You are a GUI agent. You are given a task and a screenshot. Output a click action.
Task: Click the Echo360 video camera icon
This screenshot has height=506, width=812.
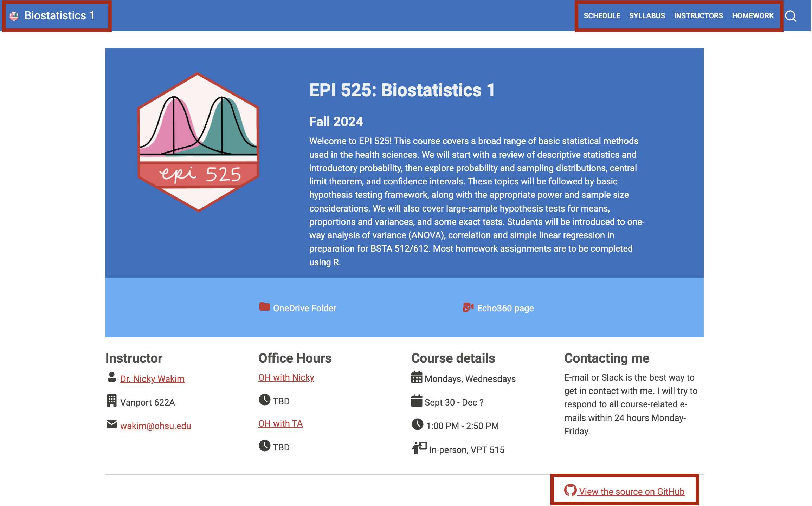coord(468,307)
